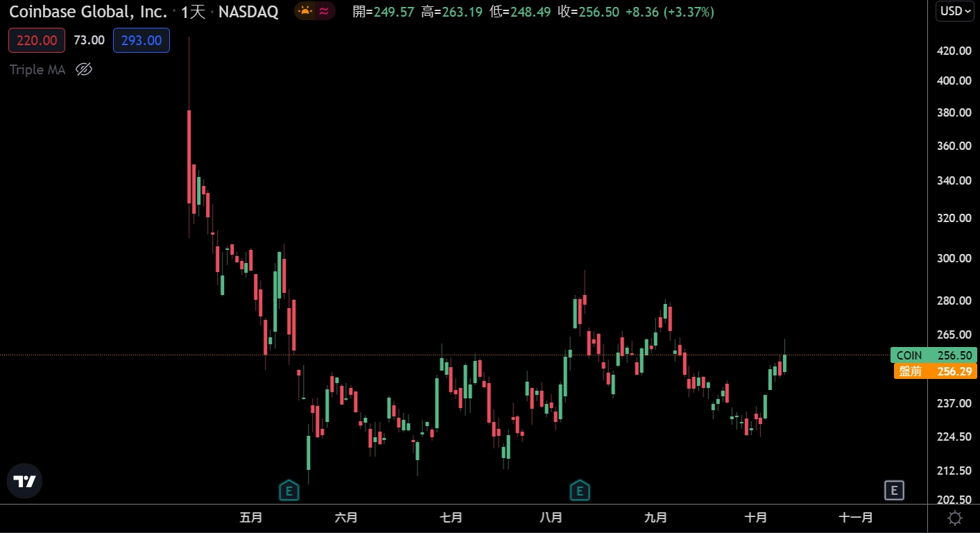The height and width of the screenshot is (533, 980).
Task: Open the TradingView logo
Action: tap(24, 481)
